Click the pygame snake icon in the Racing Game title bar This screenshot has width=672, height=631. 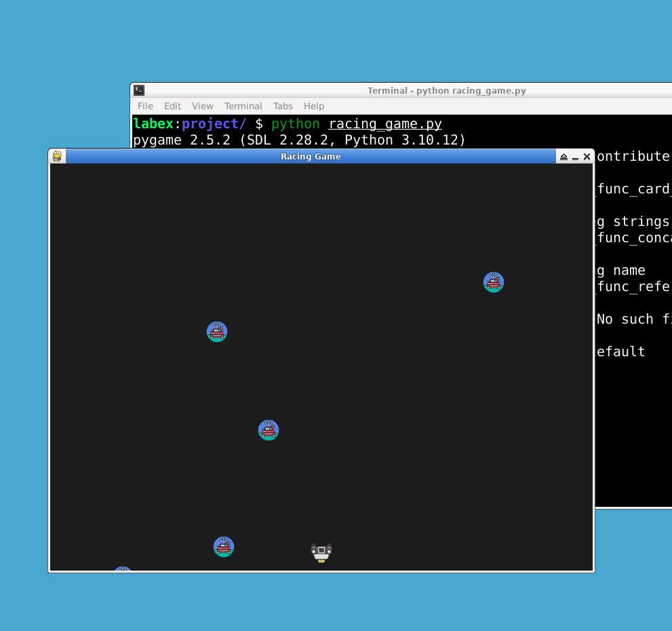(x=58, y=157)
